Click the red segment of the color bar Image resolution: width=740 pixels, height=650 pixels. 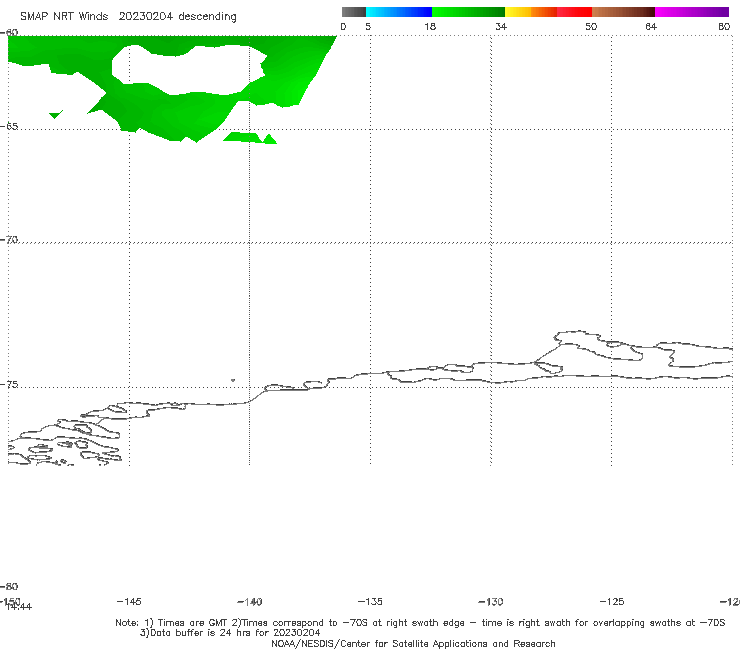tap(574, 12)
